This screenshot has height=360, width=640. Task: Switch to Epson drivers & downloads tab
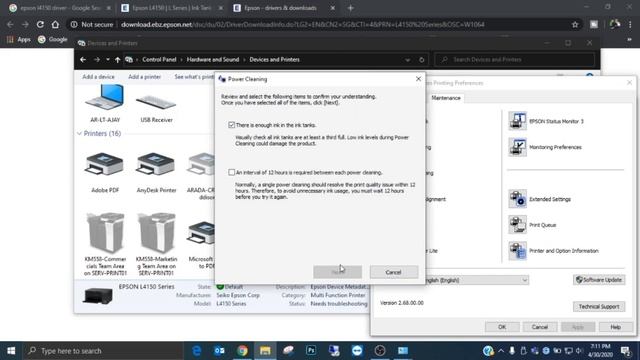click(x=284, y=8)
